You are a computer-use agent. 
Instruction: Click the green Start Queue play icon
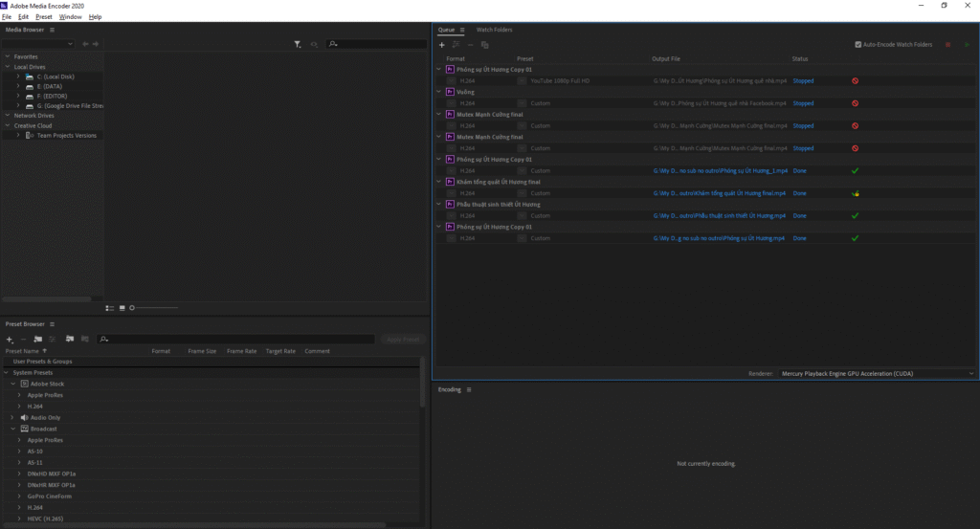click(967, 45)
